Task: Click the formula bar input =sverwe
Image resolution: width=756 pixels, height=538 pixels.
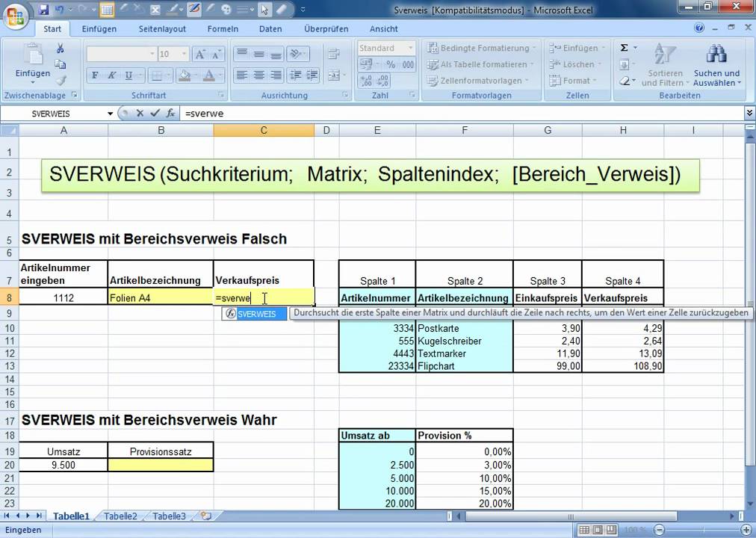Action: pos(462,114)
